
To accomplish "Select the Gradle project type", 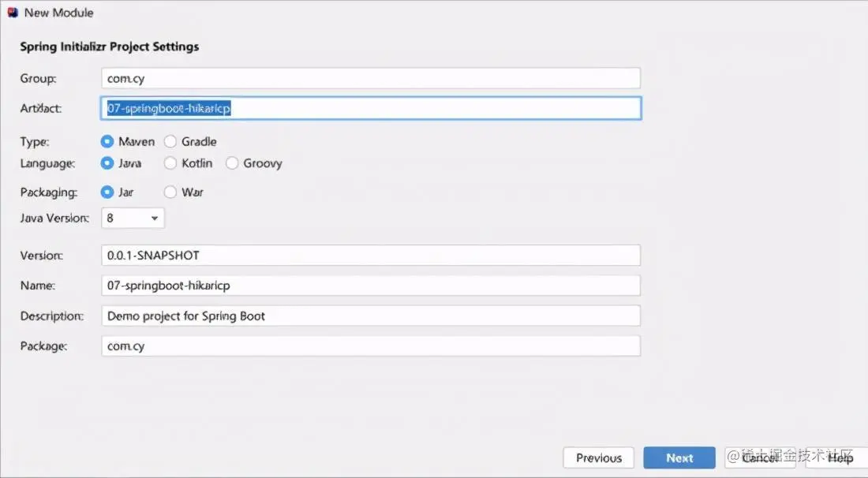I will [x=170, y=141].
